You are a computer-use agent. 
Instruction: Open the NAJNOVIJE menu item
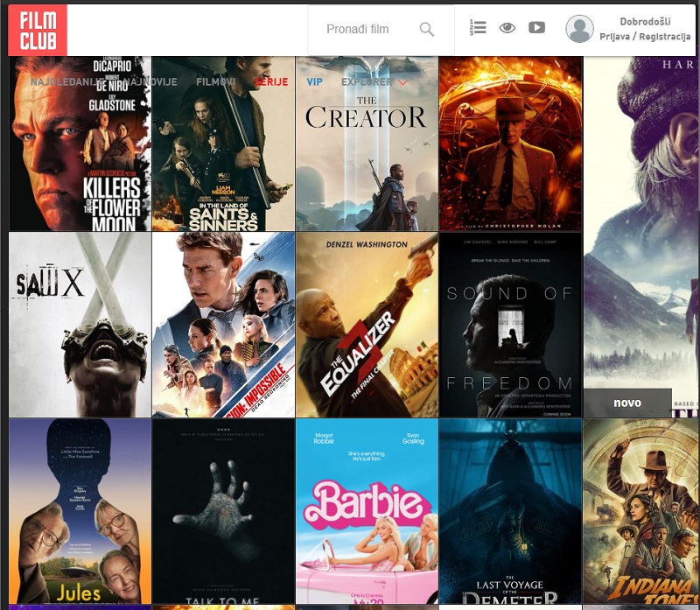pyautogui.click(x=150, y=82)
